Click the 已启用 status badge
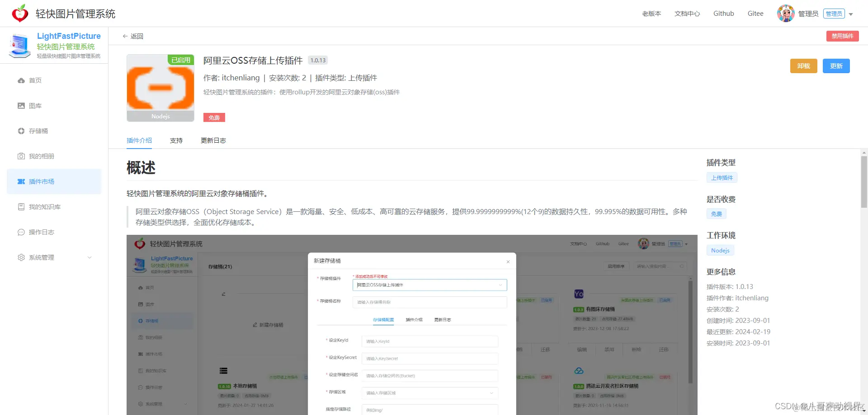 click(x=181, y=60)
